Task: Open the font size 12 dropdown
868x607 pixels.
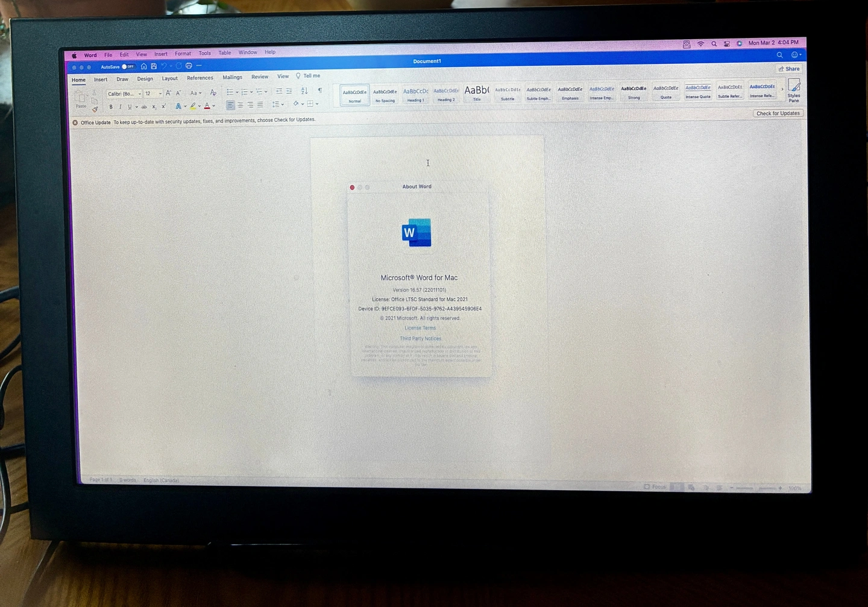Action: click(153, 93)
